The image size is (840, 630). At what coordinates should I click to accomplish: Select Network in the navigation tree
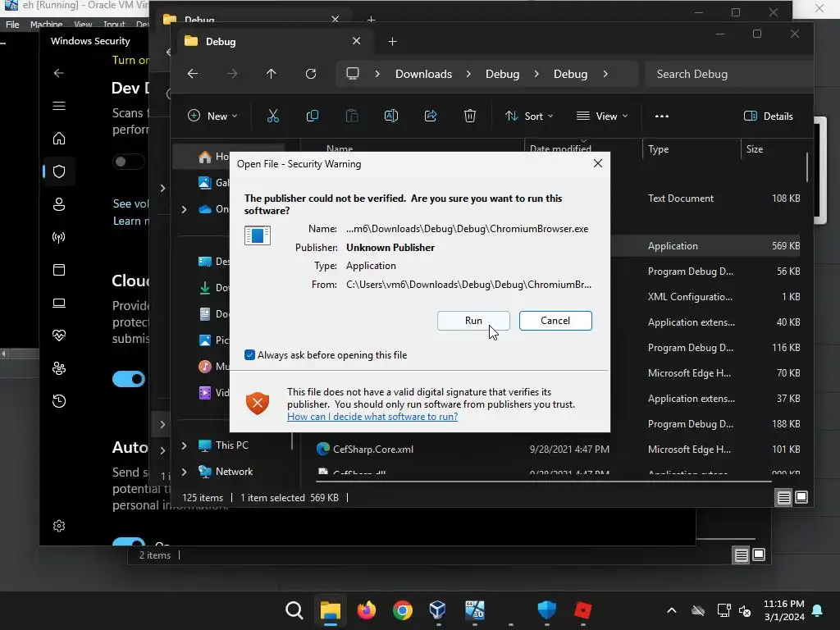coord(234,472)
